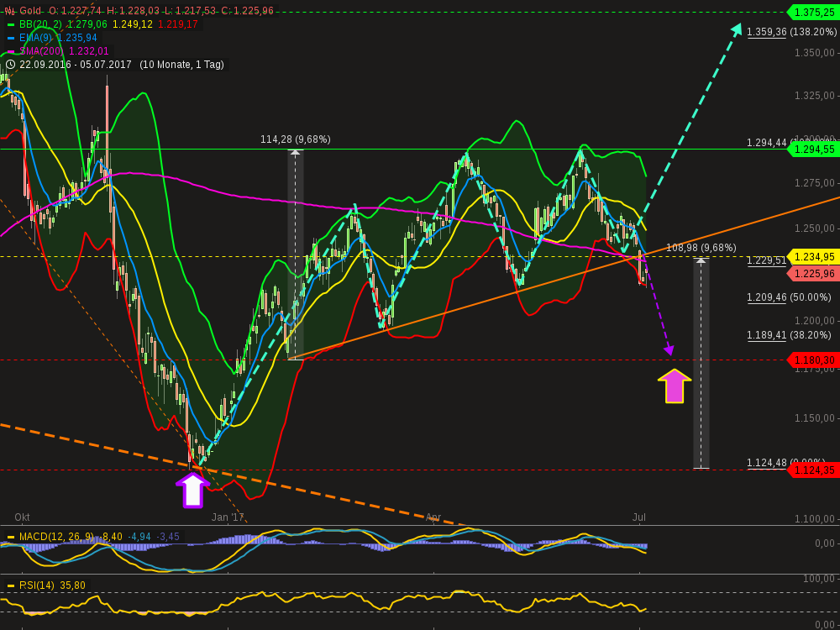
Task: Select Fibonacci label 1.209,46 (50.00%)
Action: click(789, 297)
